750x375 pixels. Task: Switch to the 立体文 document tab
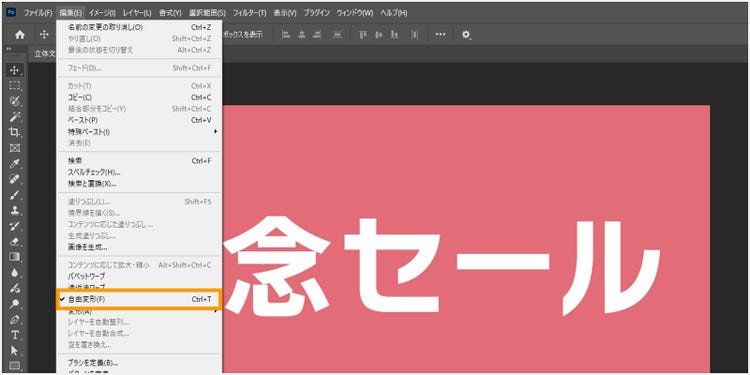[x=44, y=54]
